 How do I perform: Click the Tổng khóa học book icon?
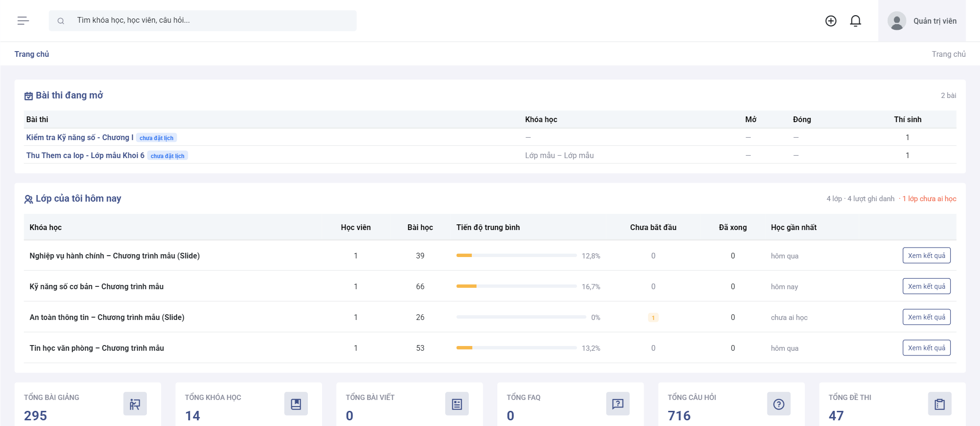coord(296,404)
